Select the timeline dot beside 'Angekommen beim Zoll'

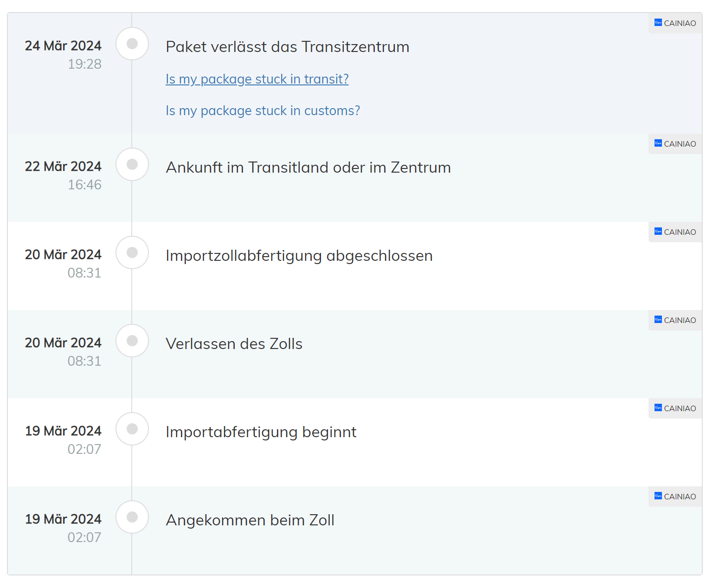click(132, 517)
